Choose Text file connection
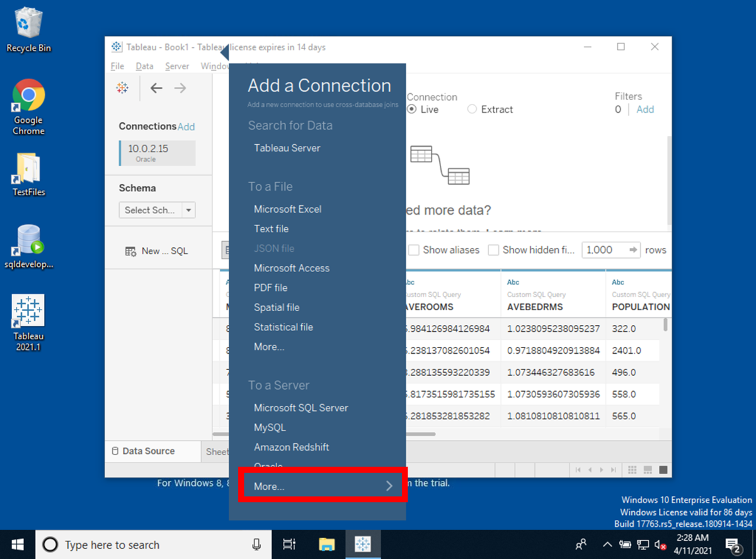Image resolution: width=756 pixels, height=559 pixels. (271, 229)
